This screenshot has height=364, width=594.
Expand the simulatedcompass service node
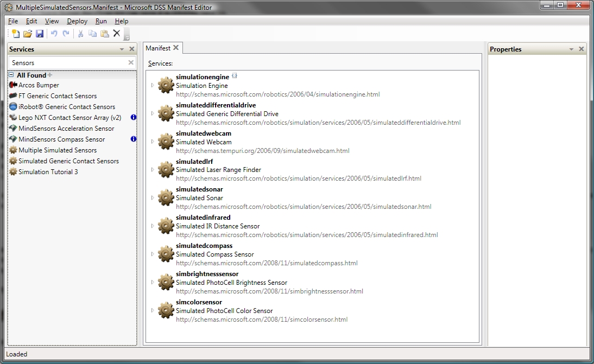pos(153,254)
